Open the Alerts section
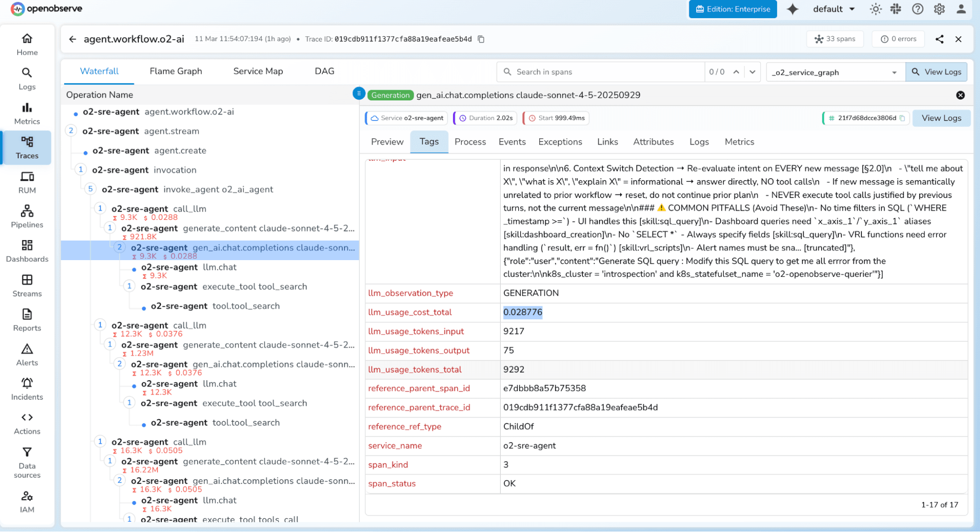 (x=27, y=354)
